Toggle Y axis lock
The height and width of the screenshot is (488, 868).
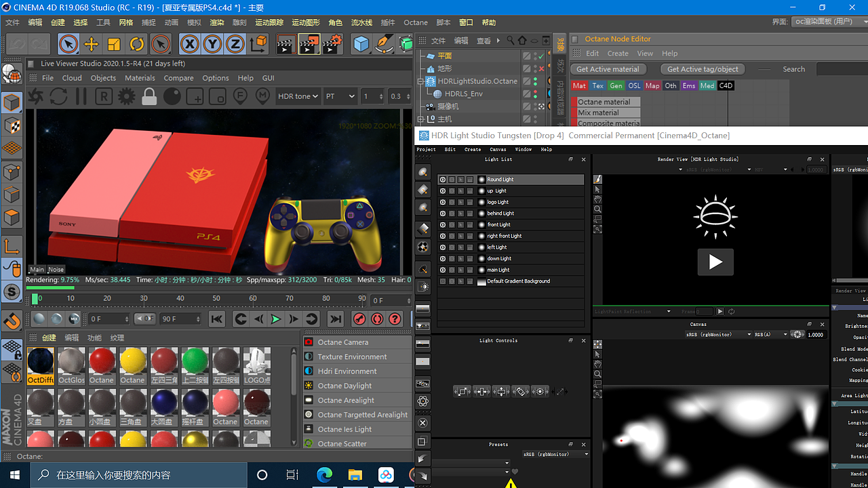(212, 45)
